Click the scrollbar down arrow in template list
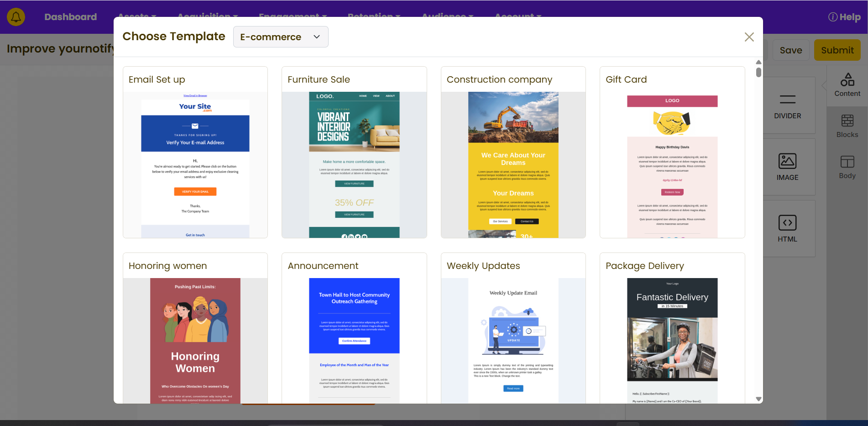 (x=758, y=399)
